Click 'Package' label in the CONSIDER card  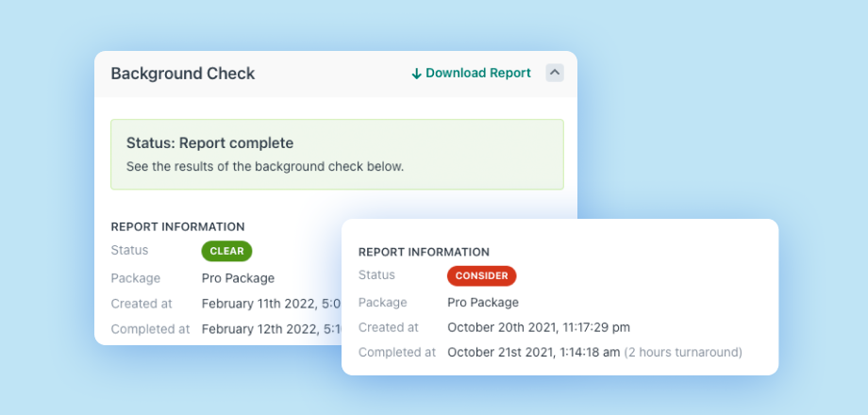pyautogui.click(x=382, y=303)
